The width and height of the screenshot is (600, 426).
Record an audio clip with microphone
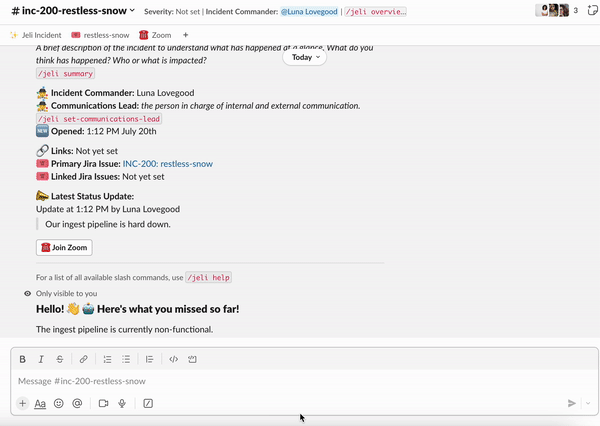122,403
